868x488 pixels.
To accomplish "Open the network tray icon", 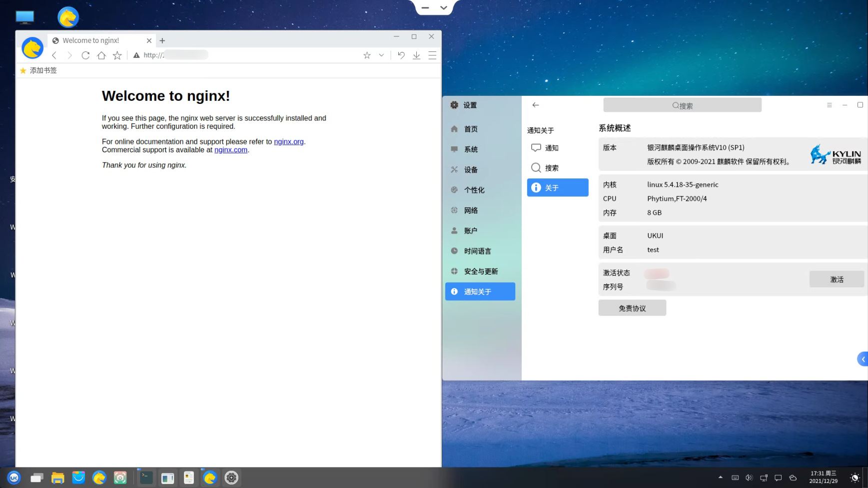I will tap(764, 478).
